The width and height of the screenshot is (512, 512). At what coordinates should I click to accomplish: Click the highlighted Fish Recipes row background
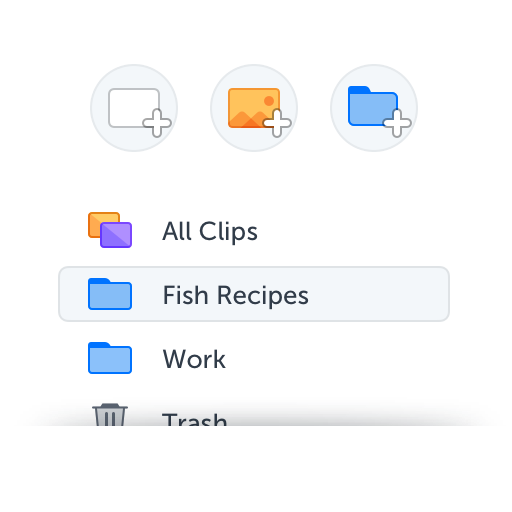pos(254,294)
